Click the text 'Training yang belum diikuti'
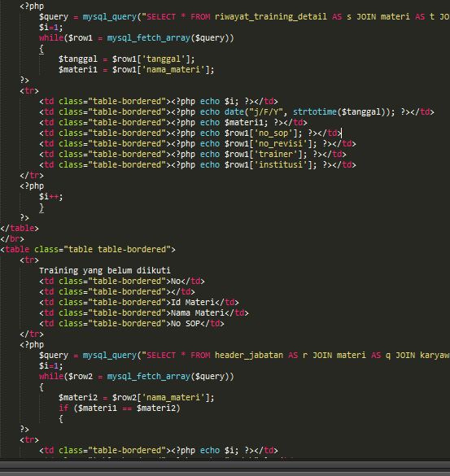 tap(105, 270)
